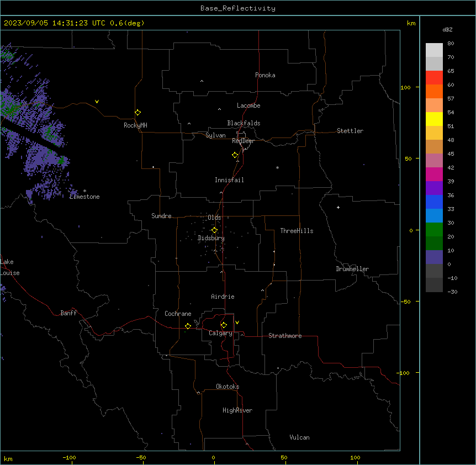The width and height of the screenshot is (476, 465).
Task: Click the RockyMH label
Action: [x=135, y=125]
